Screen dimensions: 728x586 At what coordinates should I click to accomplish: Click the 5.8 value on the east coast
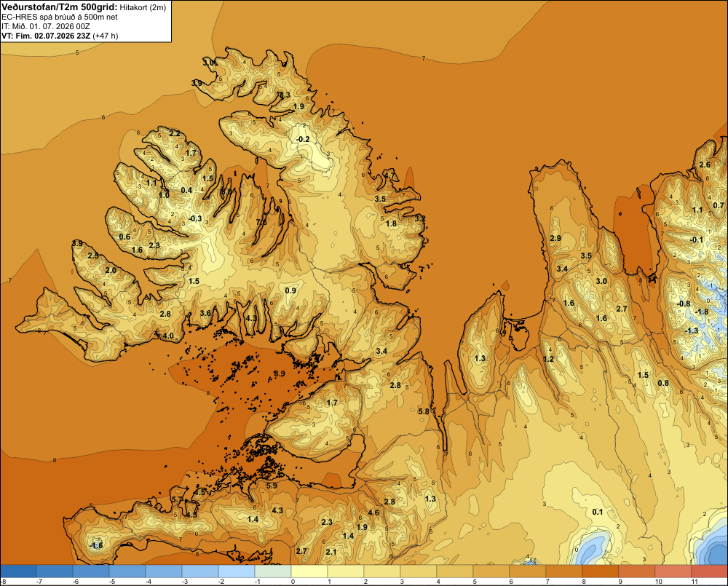[424, 411]
